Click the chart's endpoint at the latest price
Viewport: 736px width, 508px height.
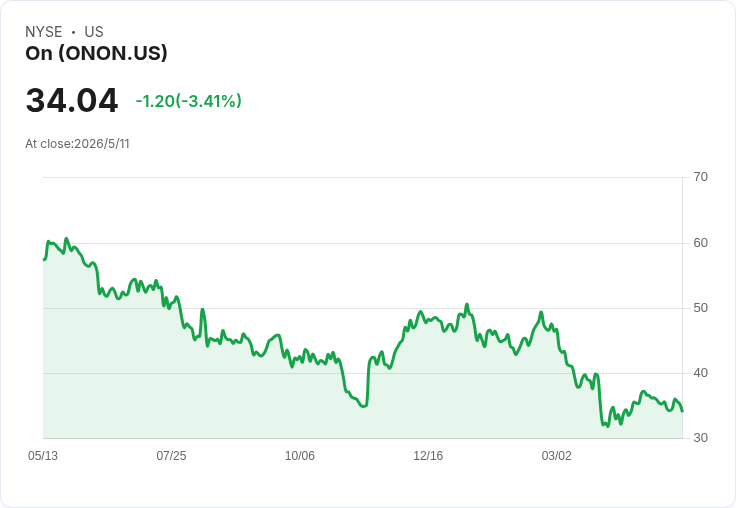click(x=682, y=411)
